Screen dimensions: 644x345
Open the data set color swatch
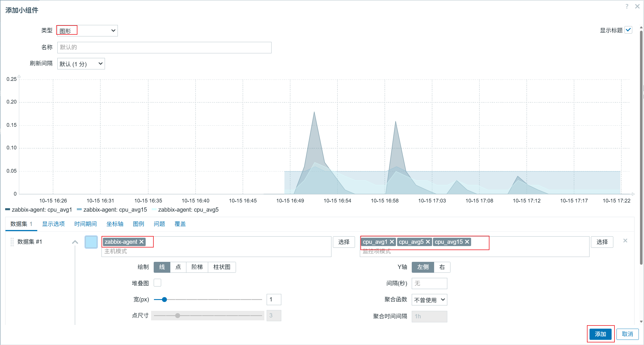91,242
